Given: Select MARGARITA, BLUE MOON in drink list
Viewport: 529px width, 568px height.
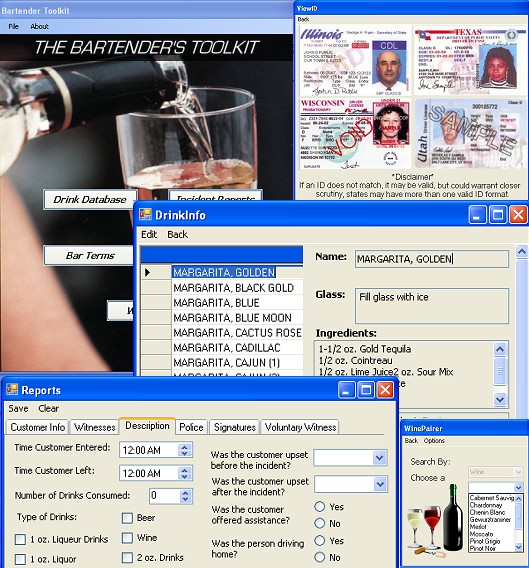Looking at the screenshot, I should coord(237,318).
